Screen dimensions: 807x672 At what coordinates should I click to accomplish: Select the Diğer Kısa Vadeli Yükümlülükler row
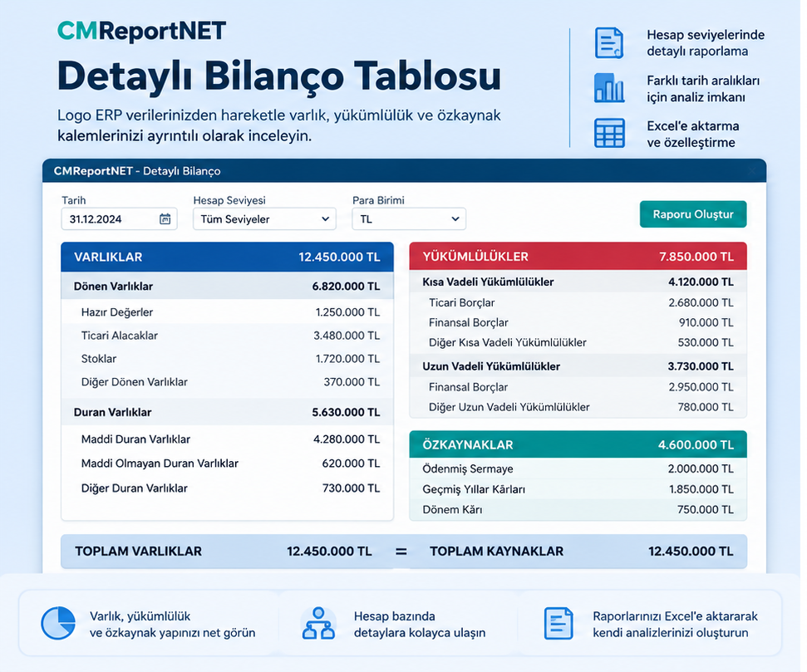(578, 343)
